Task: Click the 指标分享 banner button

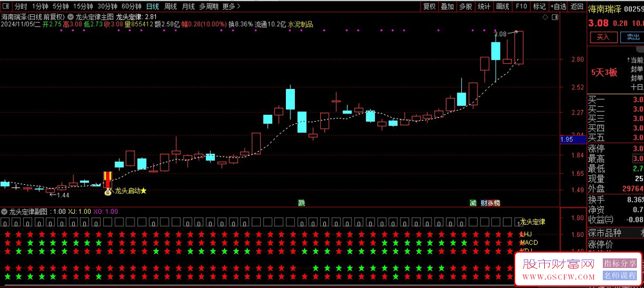Action: (620, 263)
